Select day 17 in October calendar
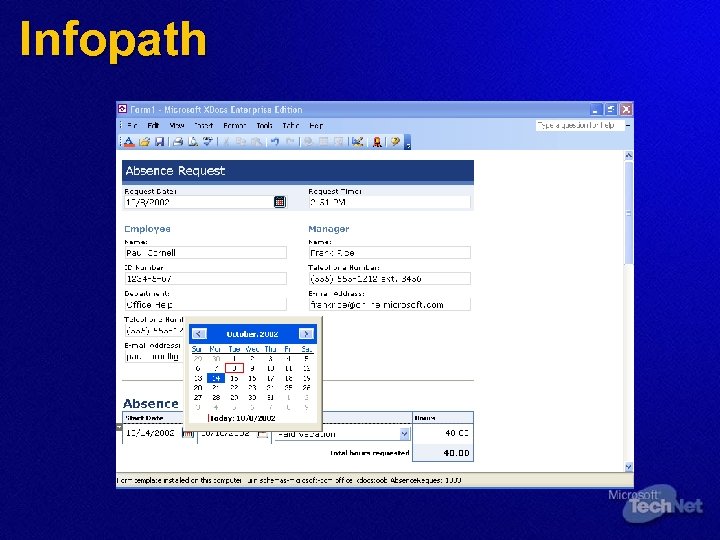The image size is (720, 540). (x=270, y=378)
